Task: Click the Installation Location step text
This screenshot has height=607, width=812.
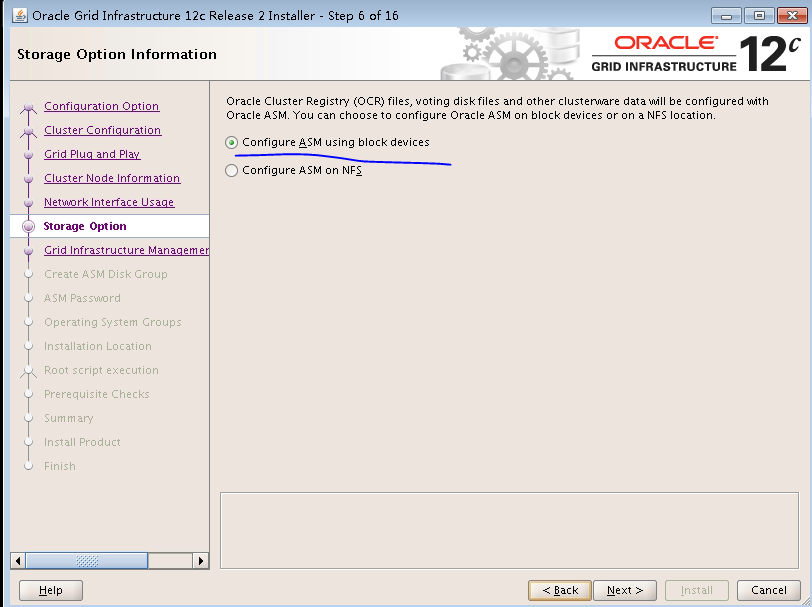Action: [x=98, y=346]
